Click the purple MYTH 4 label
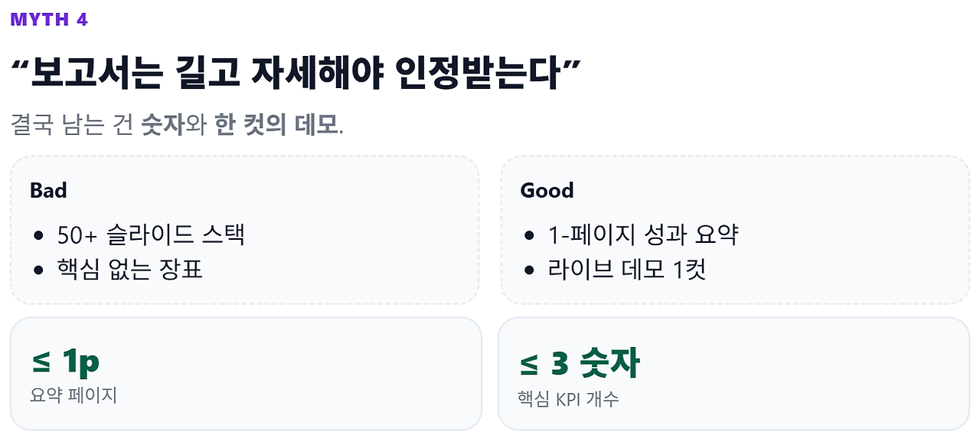The height and width of the screenshot is (439, 980). point(50,20)
